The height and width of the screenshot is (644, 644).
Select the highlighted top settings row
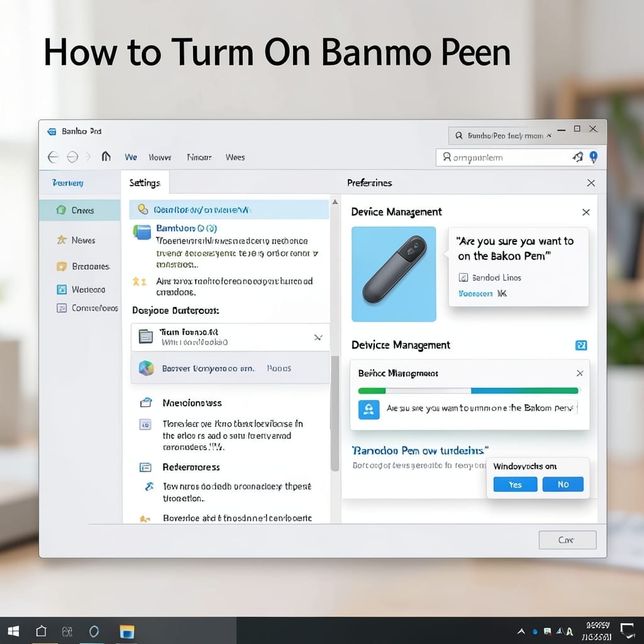point(229,210)
